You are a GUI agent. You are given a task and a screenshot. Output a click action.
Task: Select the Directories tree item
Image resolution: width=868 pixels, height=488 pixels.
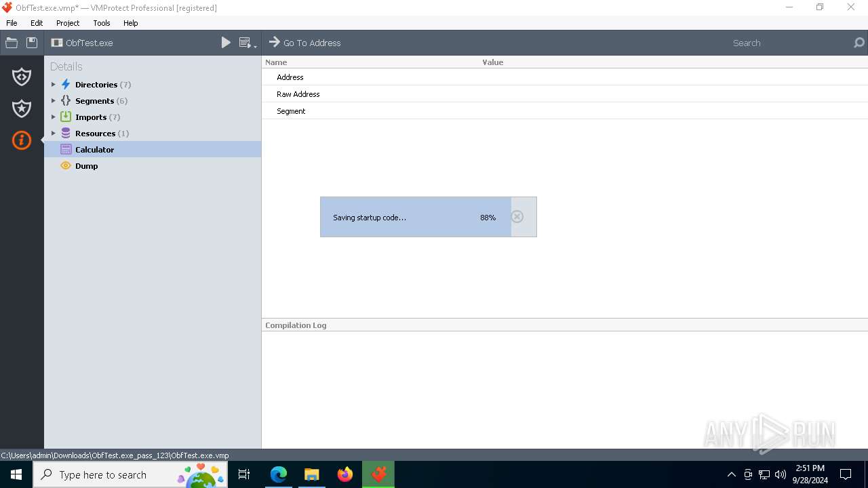pos(153,85)
